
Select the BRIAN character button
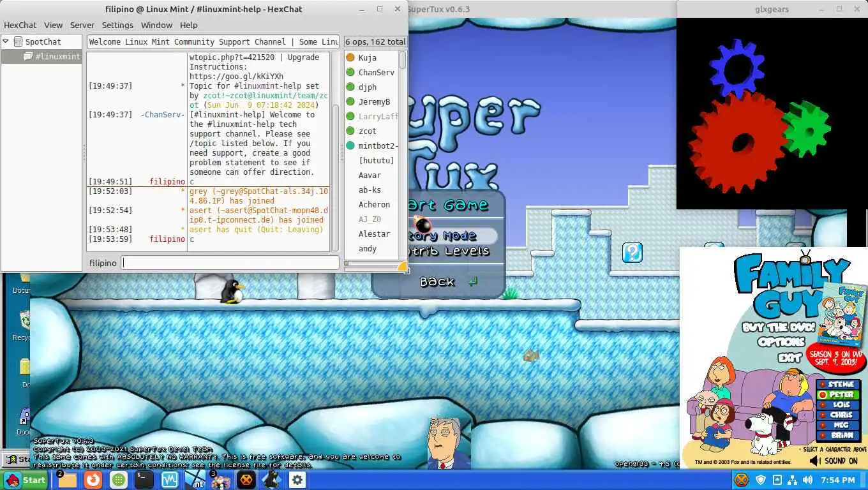838,436
